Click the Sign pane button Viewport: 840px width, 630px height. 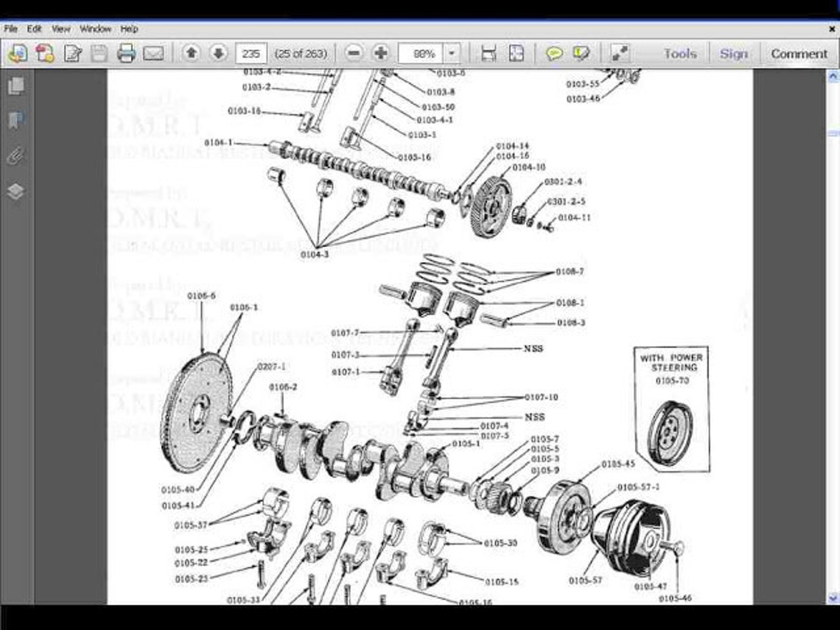click(733, 53)
